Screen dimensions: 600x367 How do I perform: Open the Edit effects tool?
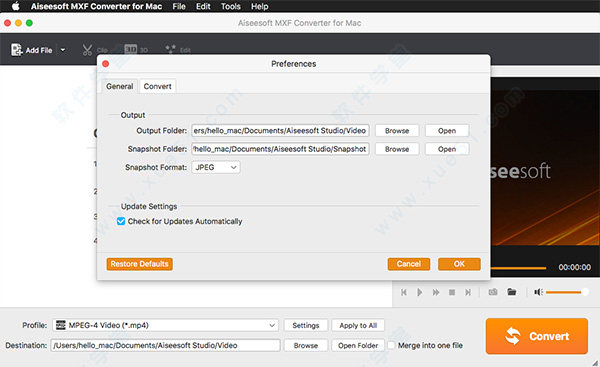[x=171, y=49]
